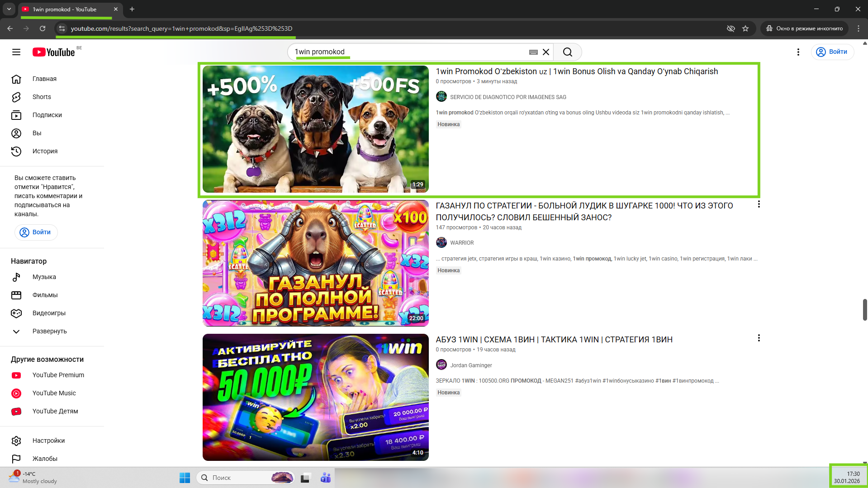Open Task View on the taskbar
This screenshot has height=488, width=868.
(x=305, y=478)
